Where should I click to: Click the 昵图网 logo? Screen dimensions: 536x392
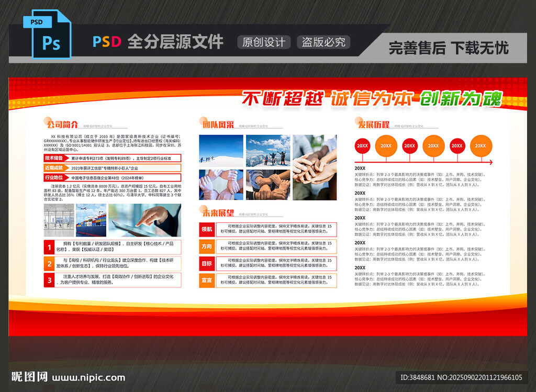point(30,377)
